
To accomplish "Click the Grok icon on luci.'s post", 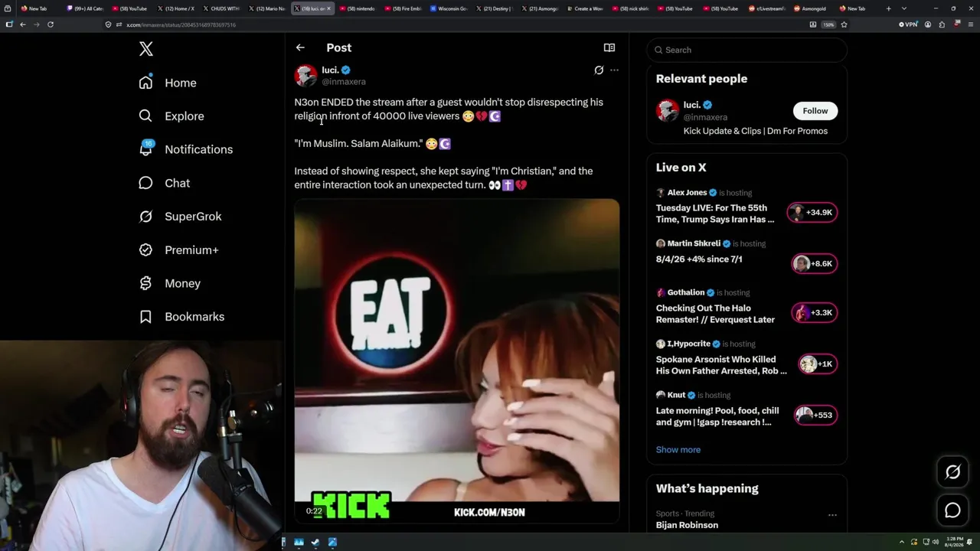I will click(x=599, y=70).
